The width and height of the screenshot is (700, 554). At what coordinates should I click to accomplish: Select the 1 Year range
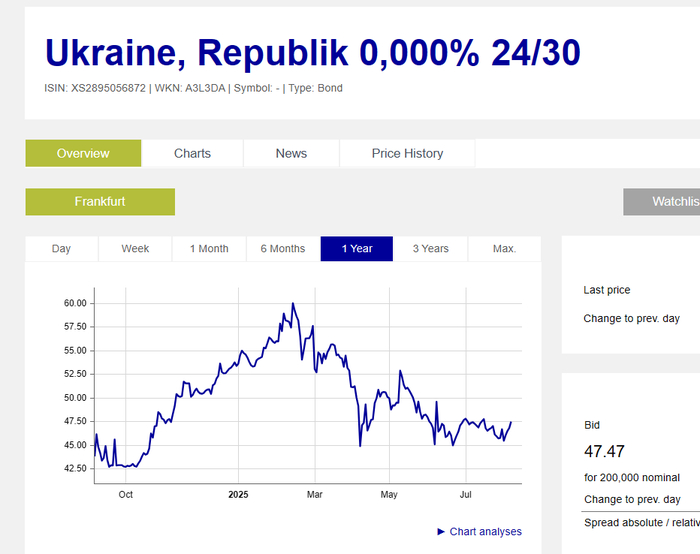(357, 248)
